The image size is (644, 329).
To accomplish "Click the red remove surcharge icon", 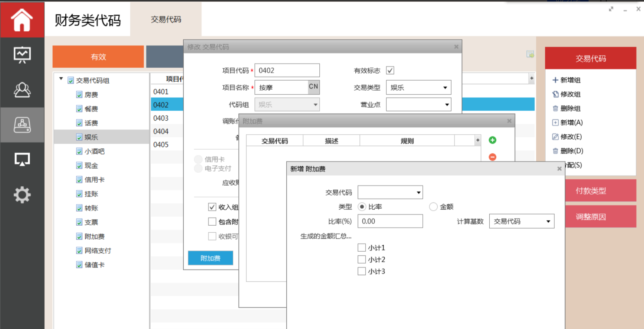I will (x=492, y=157).
